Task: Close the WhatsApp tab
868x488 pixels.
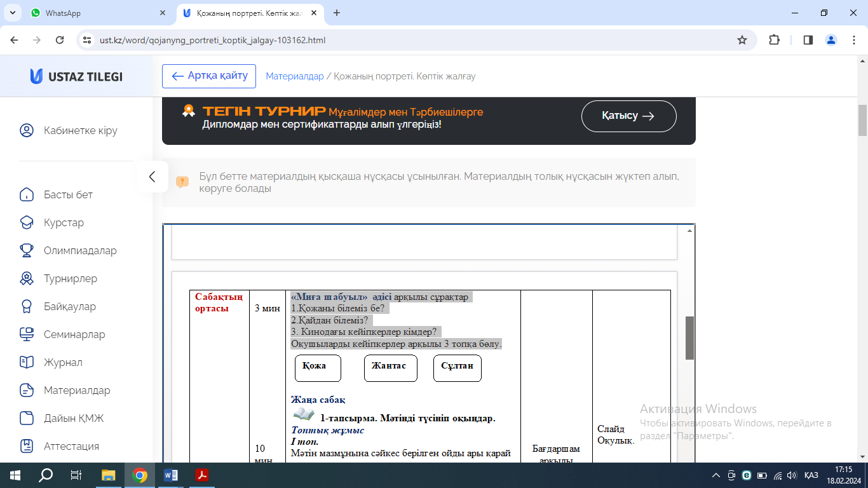Action: (163, 13)
